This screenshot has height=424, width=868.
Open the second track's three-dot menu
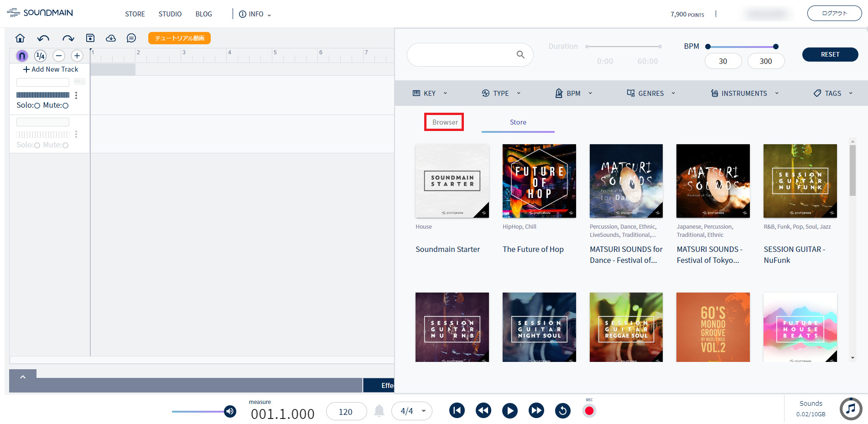(x=76, y=134)
